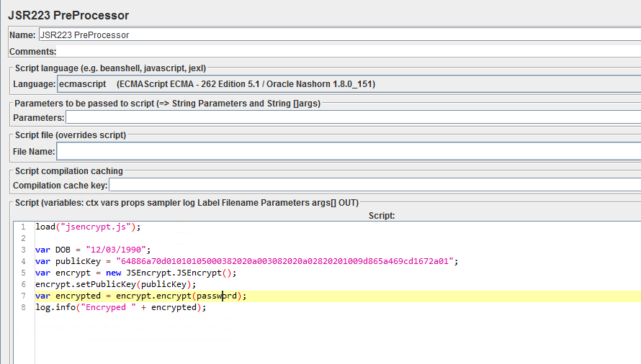Click the File Name input field
The height and width of the screenshot is (364, 641).
click(x=349, y=151)
